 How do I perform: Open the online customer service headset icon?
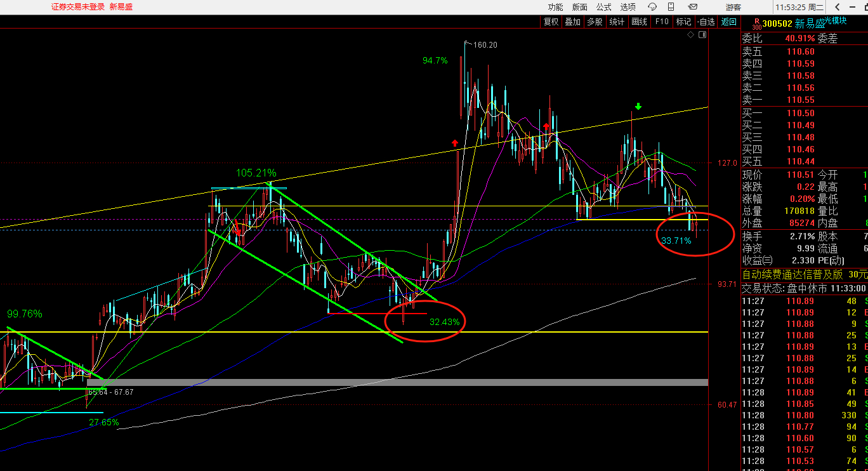tap(652, 7)
